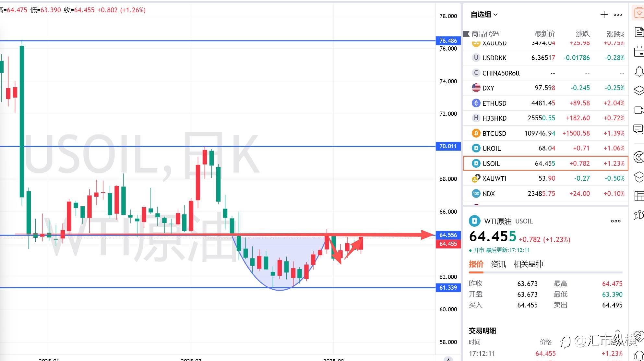Open the chat messages icon in sidebar

coord(639,129)
